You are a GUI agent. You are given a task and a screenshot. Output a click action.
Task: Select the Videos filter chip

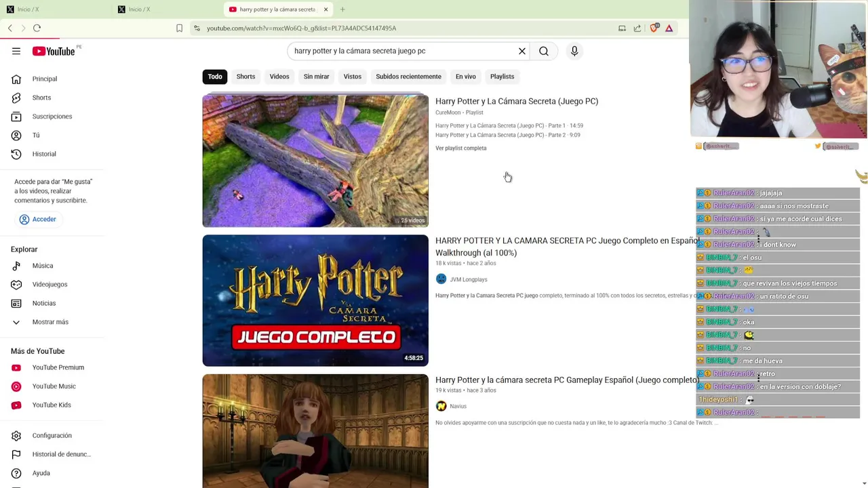click(x=279, y=77)
